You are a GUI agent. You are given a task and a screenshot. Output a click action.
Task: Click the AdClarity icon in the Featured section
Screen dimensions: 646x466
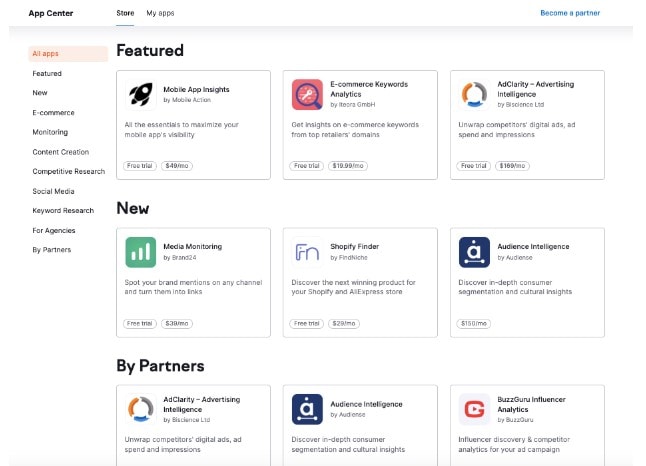(474, 94)
